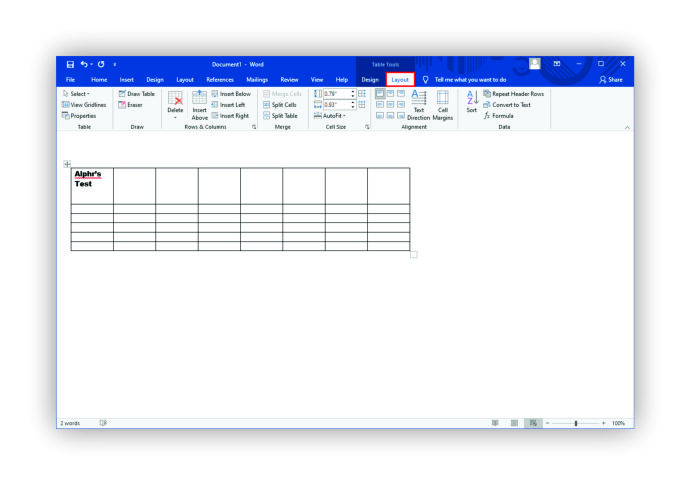Click Insert Below
690x485 pixels.
231,94
